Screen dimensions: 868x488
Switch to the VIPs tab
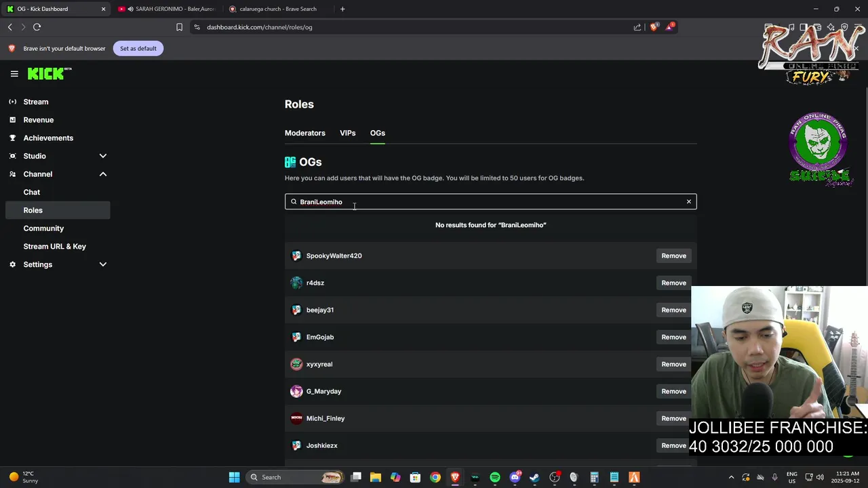(x=347, y=133)
